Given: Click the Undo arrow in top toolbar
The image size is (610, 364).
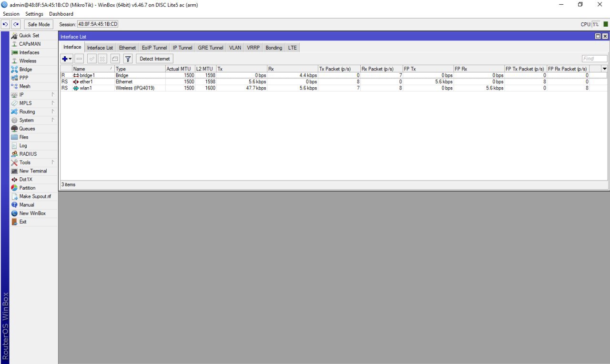Looking at the screenshot, I should click(6, 24).
